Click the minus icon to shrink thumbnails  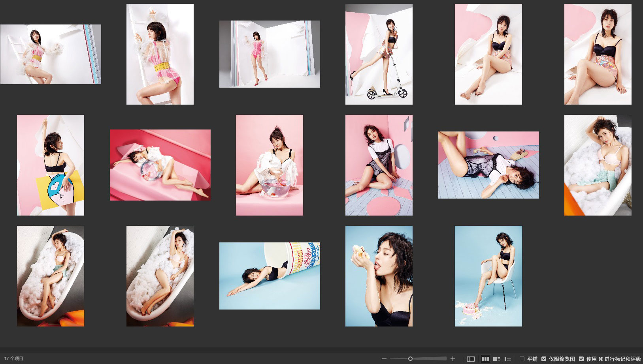click(384, 359)
